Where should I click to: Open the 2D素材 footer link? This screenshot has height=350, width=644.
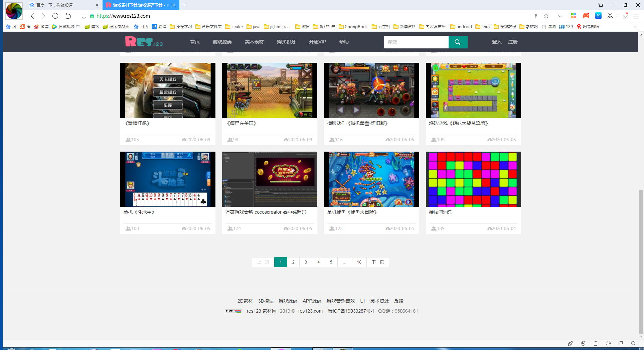click(x=245, y=301)
